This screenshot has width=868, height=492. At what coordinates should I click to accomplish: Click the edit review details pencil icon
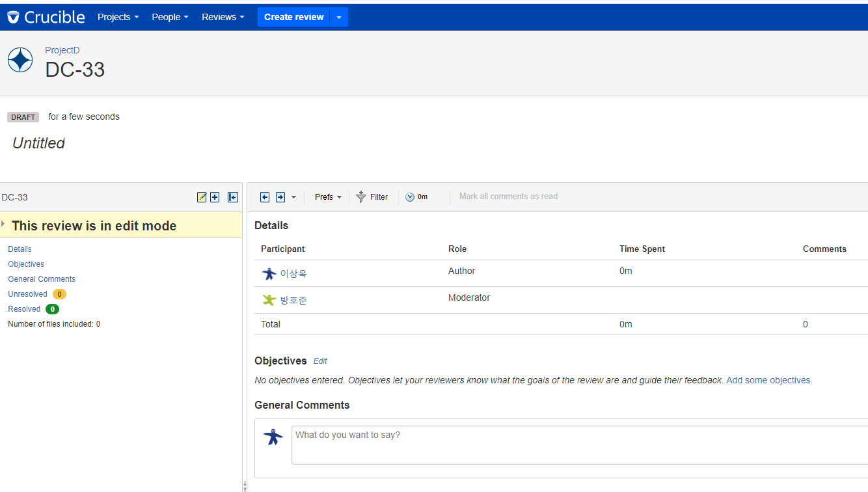click(x=202, y=197)
